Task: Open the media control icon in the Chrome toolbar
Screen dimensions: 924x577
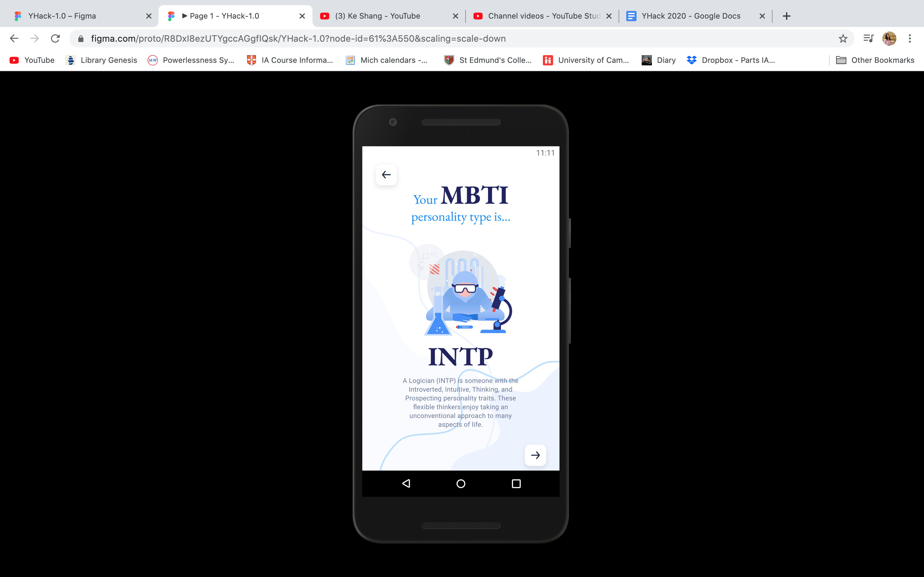Action: point(868,38)
